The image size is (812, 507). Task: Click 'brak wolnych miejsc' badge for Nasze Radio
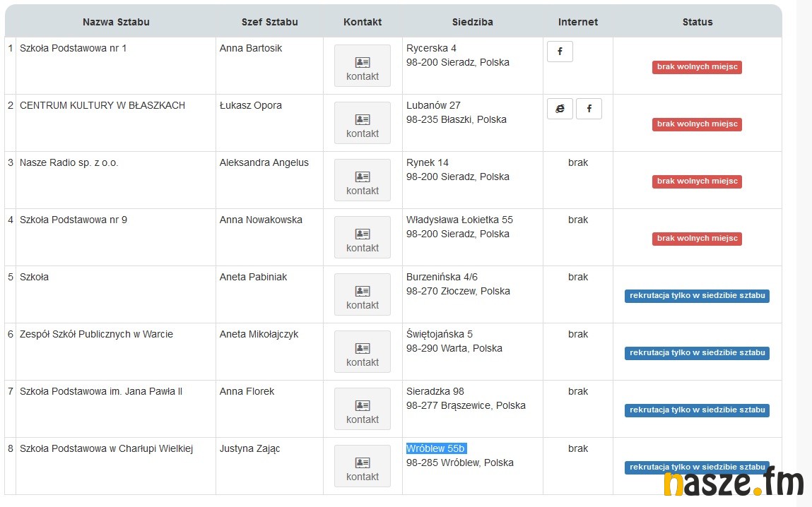697,181
